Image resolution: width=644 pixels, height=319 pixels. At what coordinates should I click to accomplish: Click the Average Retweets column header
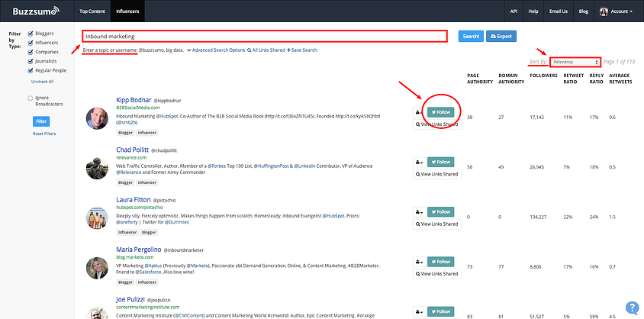point(622,79)
